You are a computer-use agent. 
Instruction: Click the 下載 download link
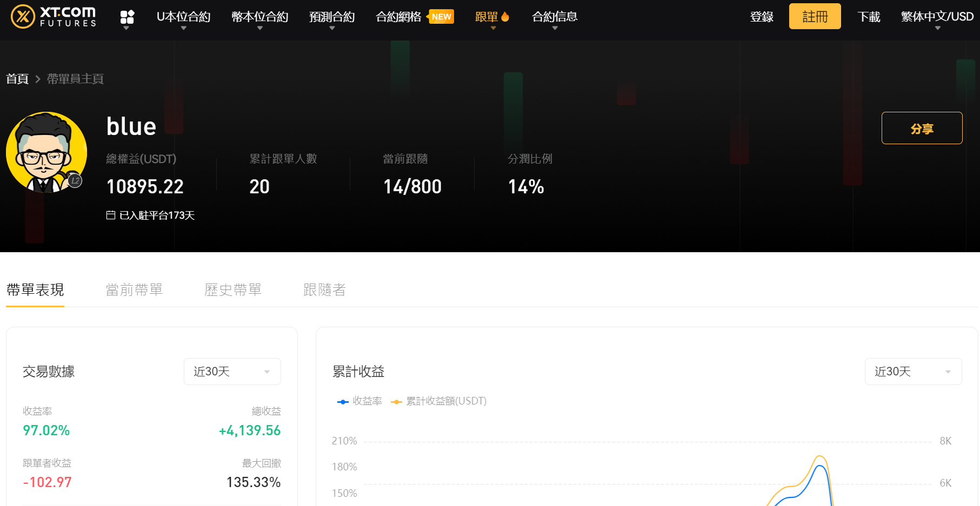869,17
